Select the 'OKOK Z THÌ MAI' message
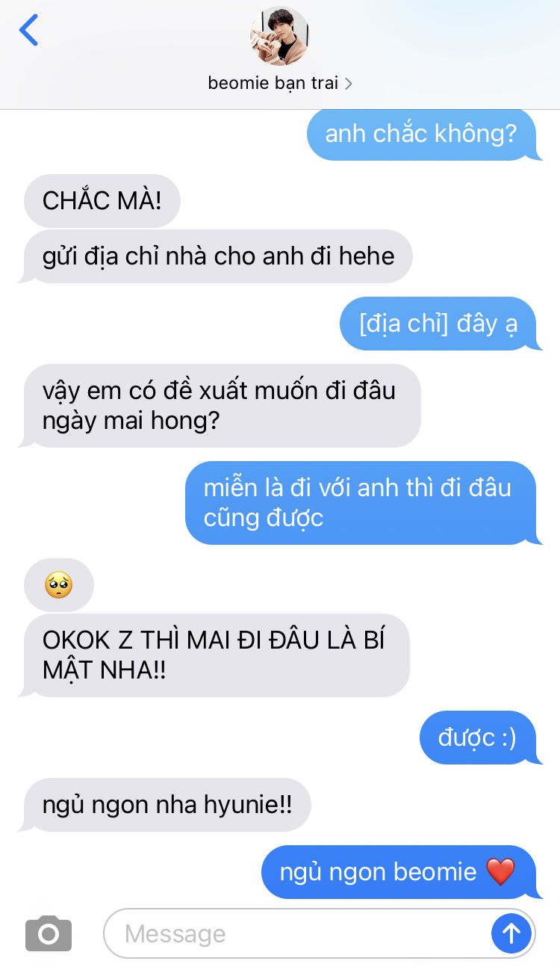Screen dimensions: 560x967 [217, 655]
